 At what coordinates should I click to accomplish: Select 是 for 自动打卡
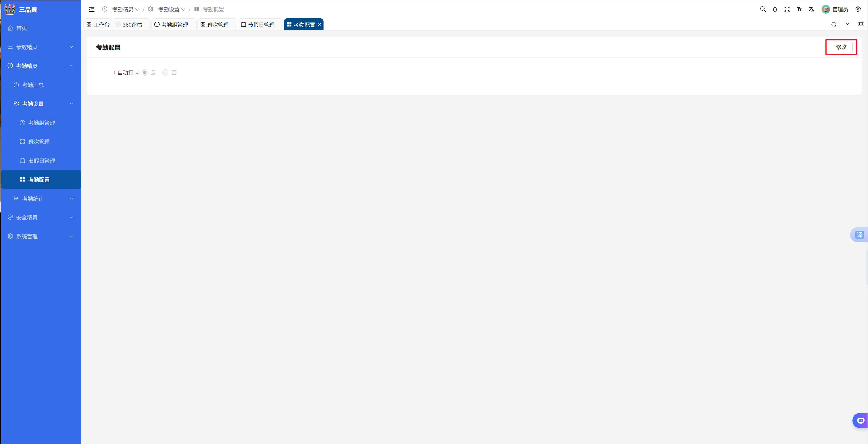coord(145,72)
